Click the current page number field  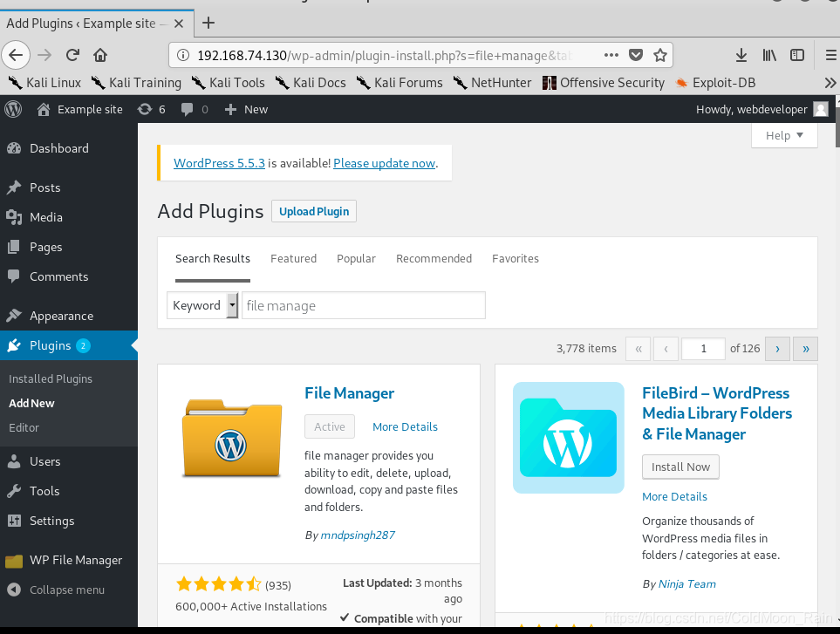[703, 349]
